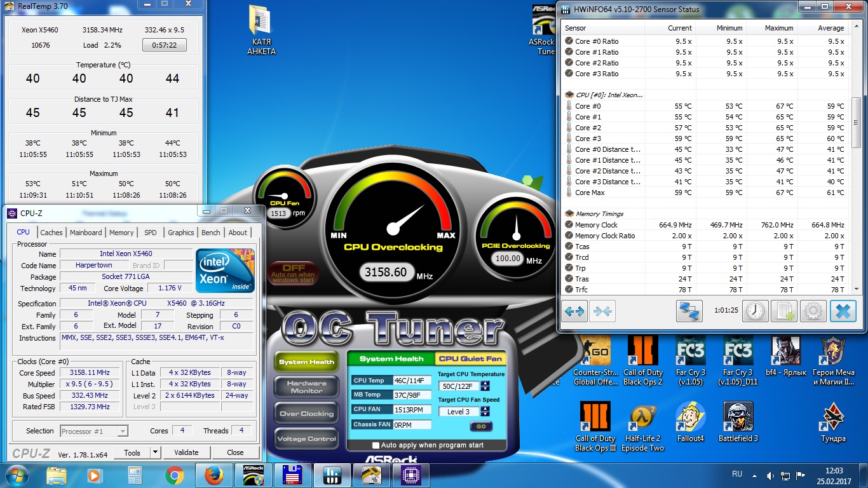This screenshot has width=868, height=488.
Task: Select Call of Duty Black Ops III shortcut
Action: coord(595,426)
